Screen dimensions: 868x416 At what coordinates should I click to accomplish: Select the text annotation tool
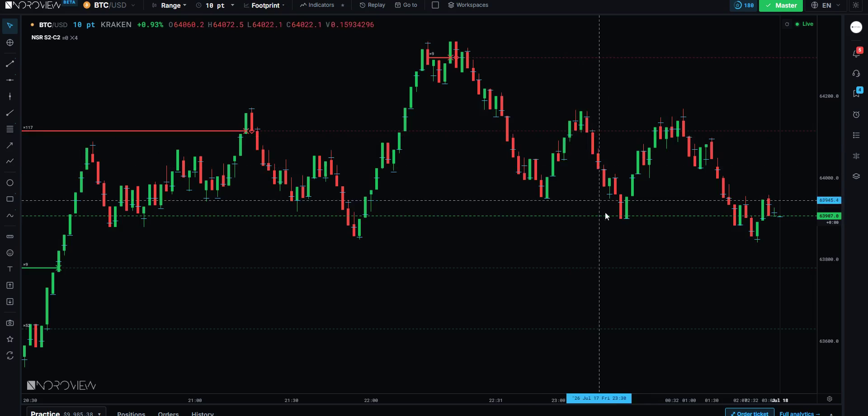(10, 269)
